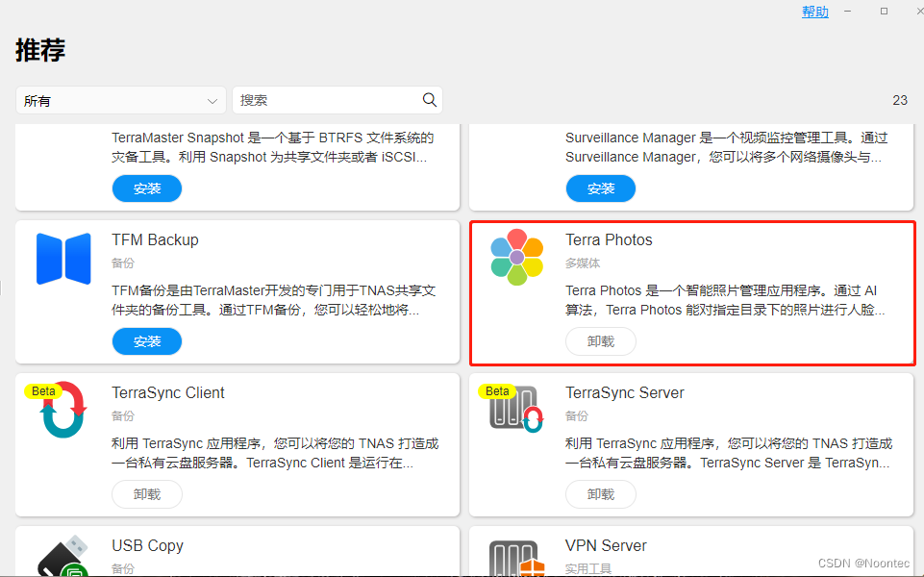Screen dimensions: 924x577
Task: Open the Terra Photos app icon
Action: [516, 257]
